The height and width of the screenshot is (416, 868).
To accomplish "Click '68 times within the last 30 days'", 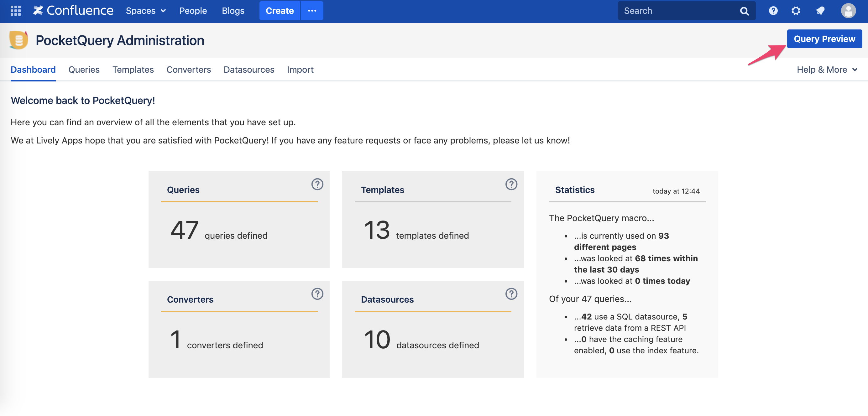I will 636,264.
